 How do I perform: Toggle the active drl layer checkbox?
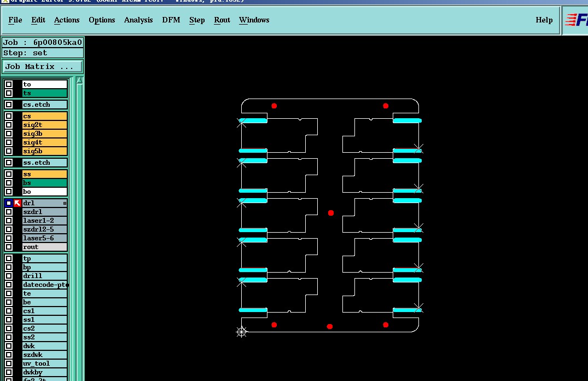[9, 203]
